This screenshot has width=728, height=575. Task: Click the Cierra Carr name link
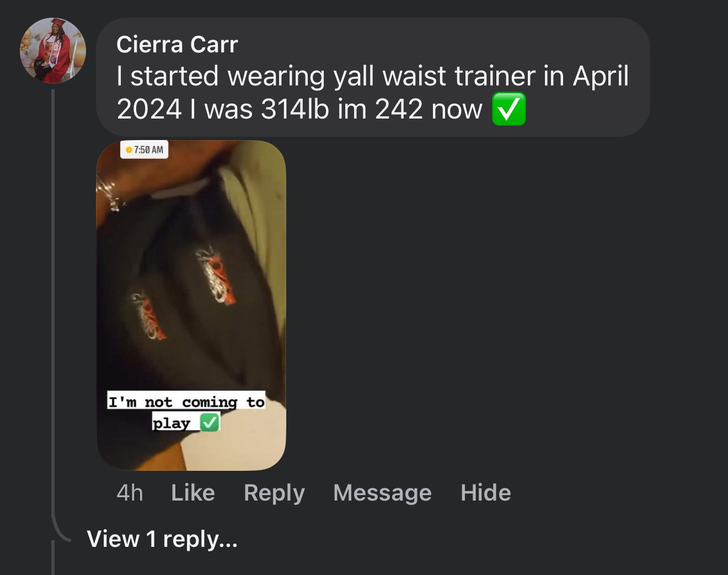point(177,44)
